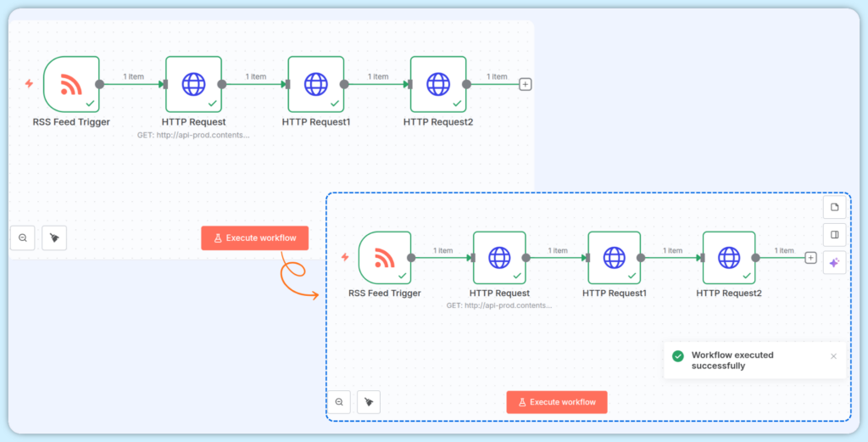Open HTTP Request node in lower canvas

pos(499,258)
